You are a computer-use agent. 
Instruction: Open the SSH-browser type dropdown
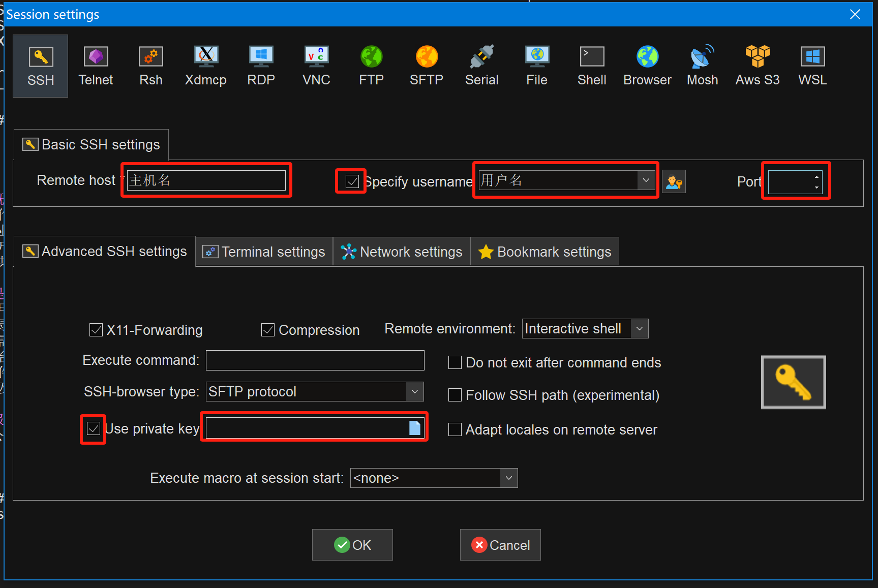[x=415, y=391]
